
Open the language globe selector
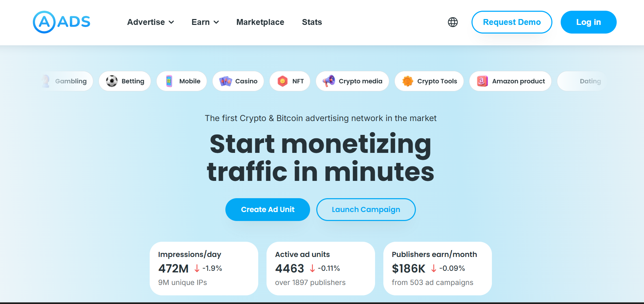(x=452, y=22)
